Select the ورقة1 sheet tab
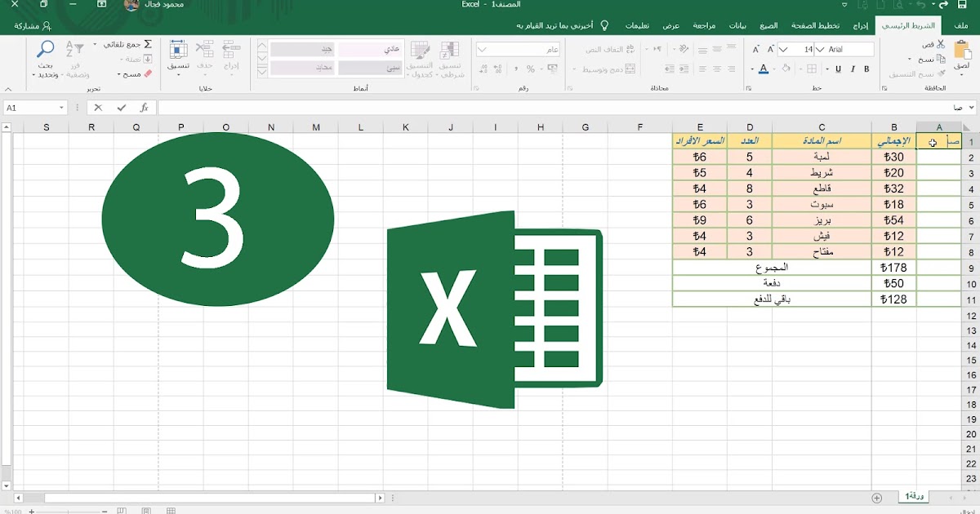980x514 pixels. click(912, 496)
